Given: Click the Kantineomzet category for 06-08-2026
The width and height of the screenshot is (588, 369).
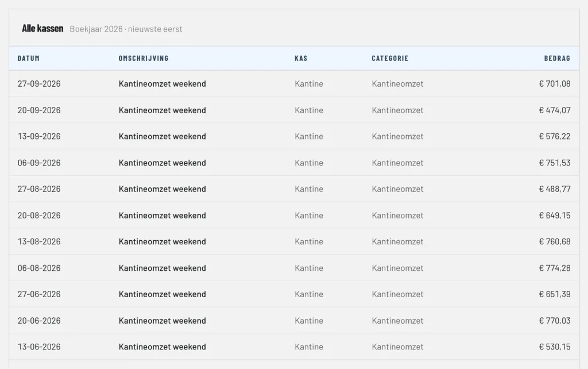Looking at the screenshot, I should click(x=397, y=268).
